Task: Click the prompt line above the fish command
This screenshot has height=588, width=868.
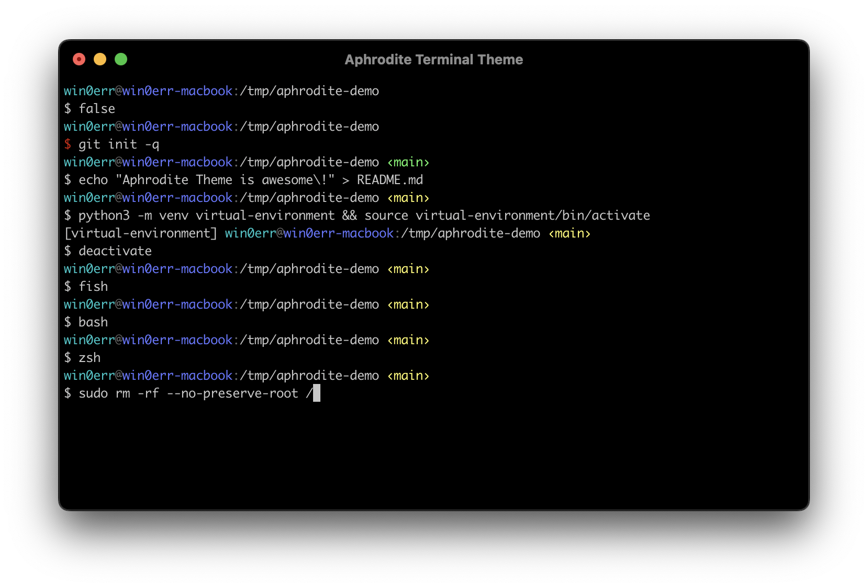Action: 247,269
